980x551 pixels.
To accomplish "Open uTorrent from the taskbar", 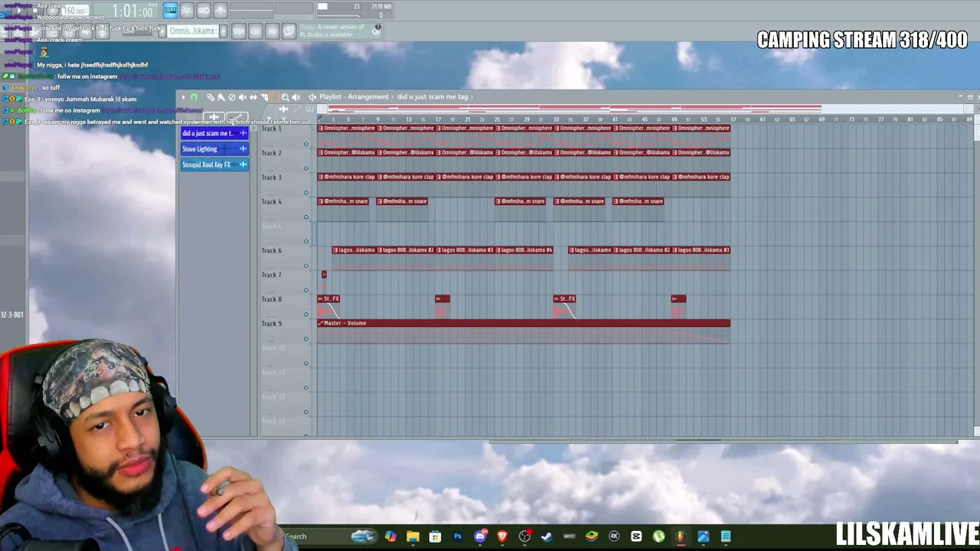I will coord(658,536).
